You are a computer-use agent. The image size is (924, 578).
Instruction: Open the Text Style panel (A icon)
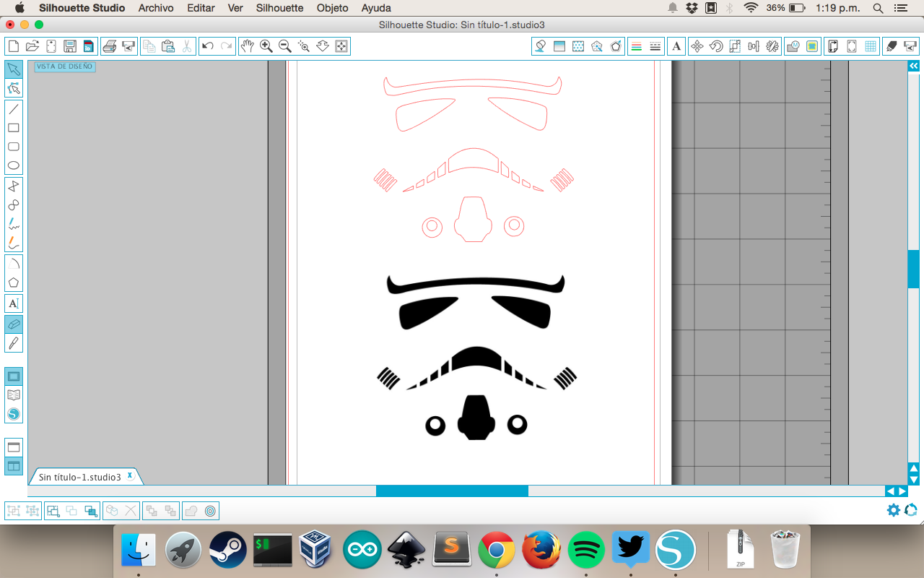tap(676, 46)
